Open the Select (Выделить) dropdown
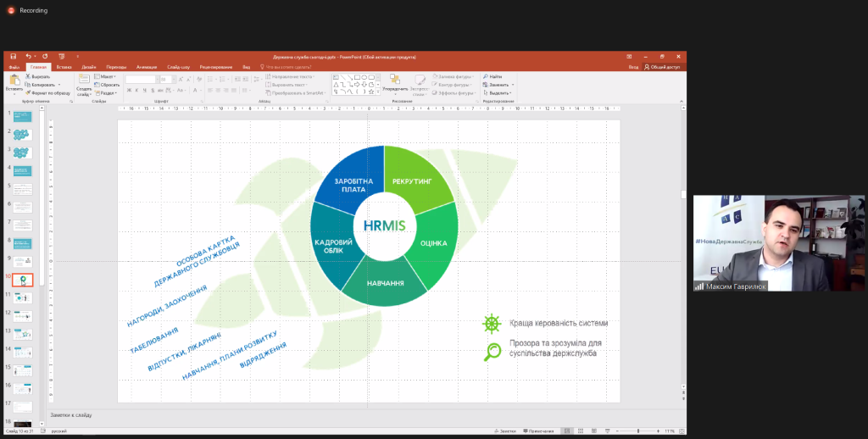Screen dimensions: 868x439 coord(498,92)
